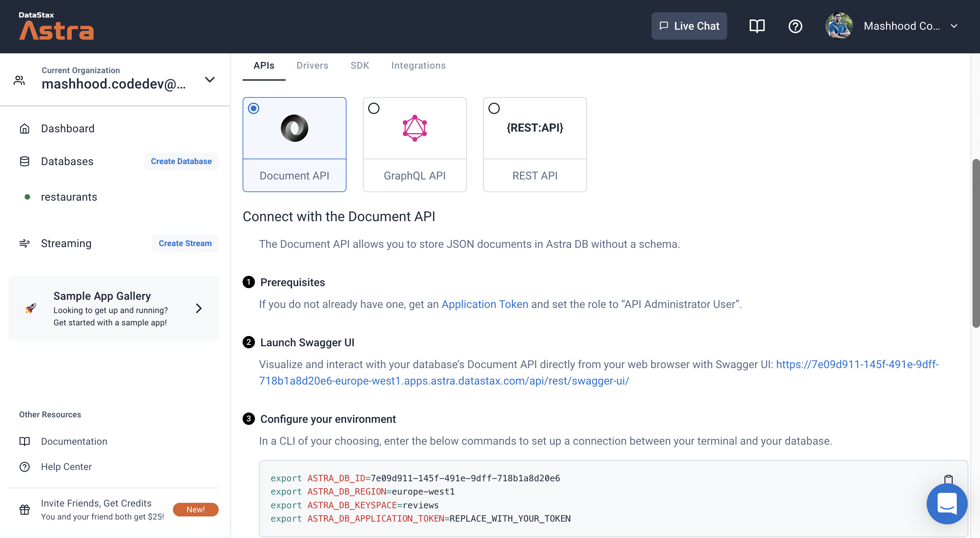Open Databases in the sidebar
Screen dimensions: 980x538
tap(67, 161)
